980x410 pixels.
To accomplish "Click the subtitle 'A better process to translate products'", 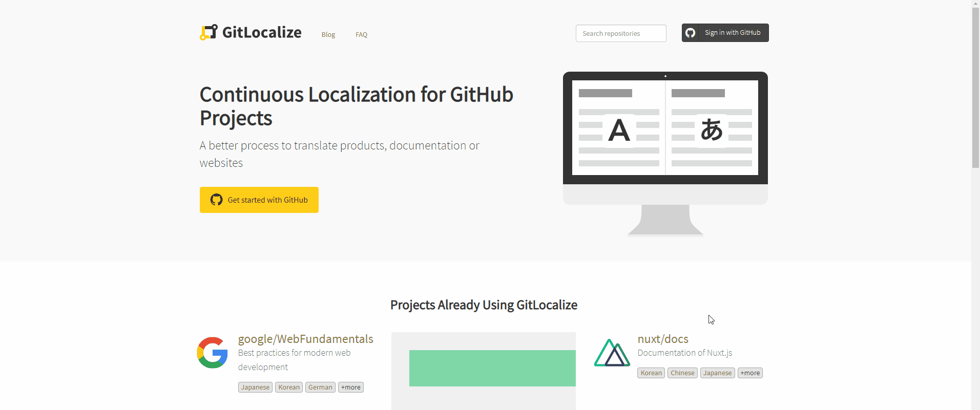I will pos(340,154).
